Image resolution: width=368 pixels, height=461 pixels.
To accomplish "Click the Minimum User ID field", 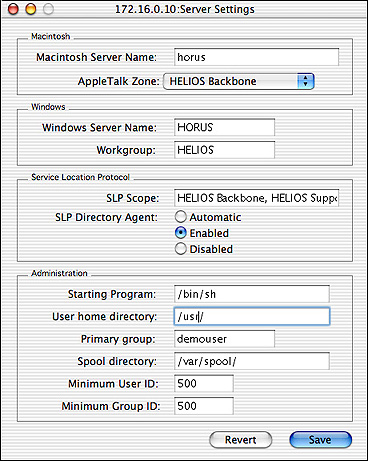I will [204, 384].
